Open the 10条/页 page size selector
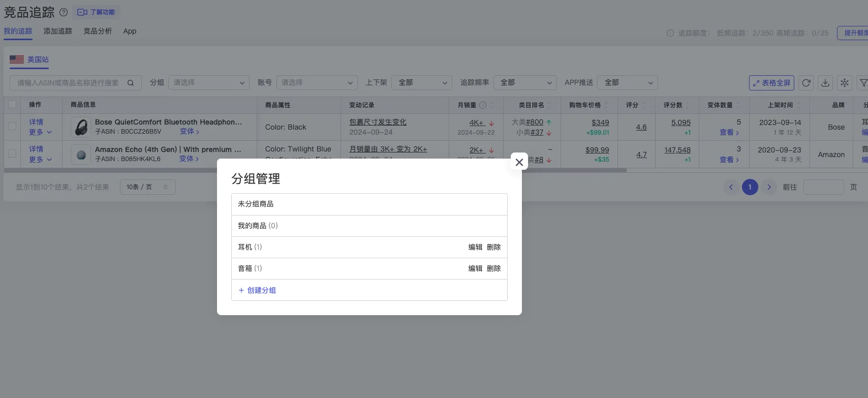Image resolution: width=868 pixels, height=398 pixels. (148, 187)
